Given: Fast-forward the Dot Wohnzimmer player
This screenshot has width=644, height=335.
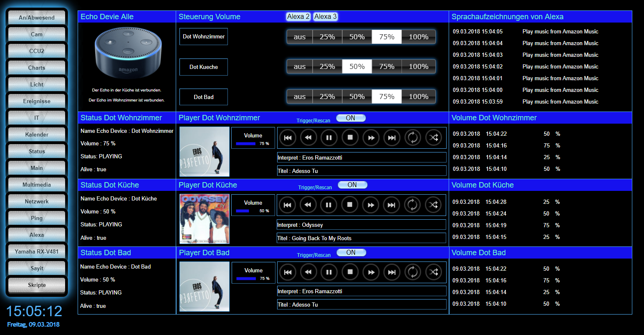Looking at the screenshot, I should pyautogui.click(x=371, y=137).
